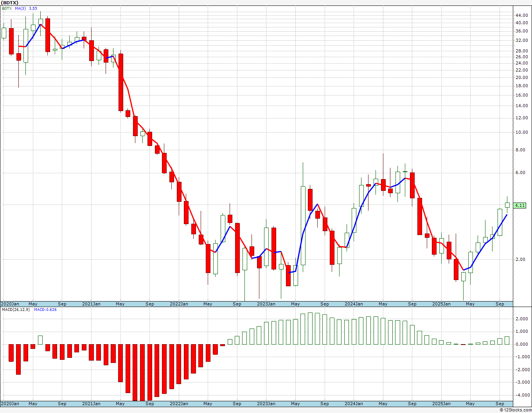Select 18.00 on the price axis
This screenshot has width=532, height=413.
(x=521, y=86)
